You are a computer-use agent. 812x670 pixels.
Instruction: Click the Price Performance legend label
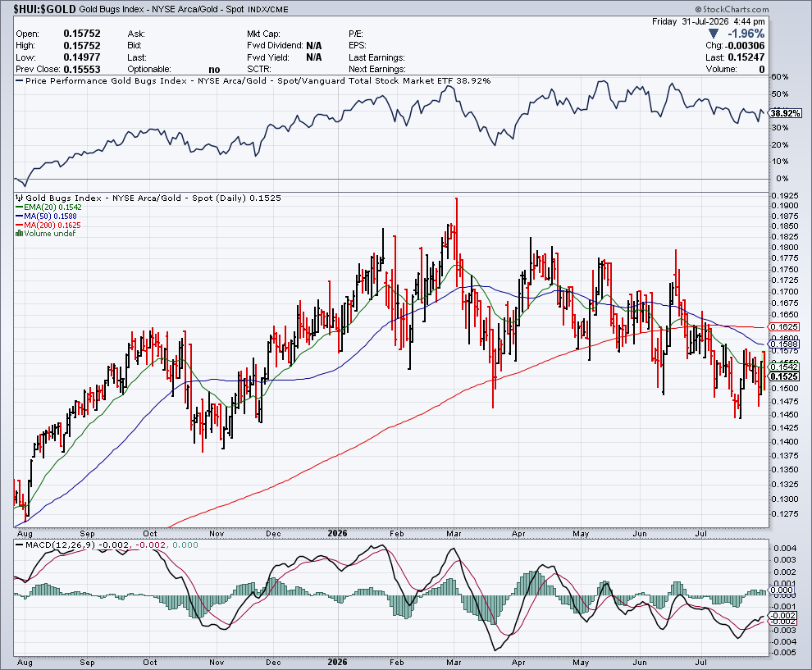(253, 80)
